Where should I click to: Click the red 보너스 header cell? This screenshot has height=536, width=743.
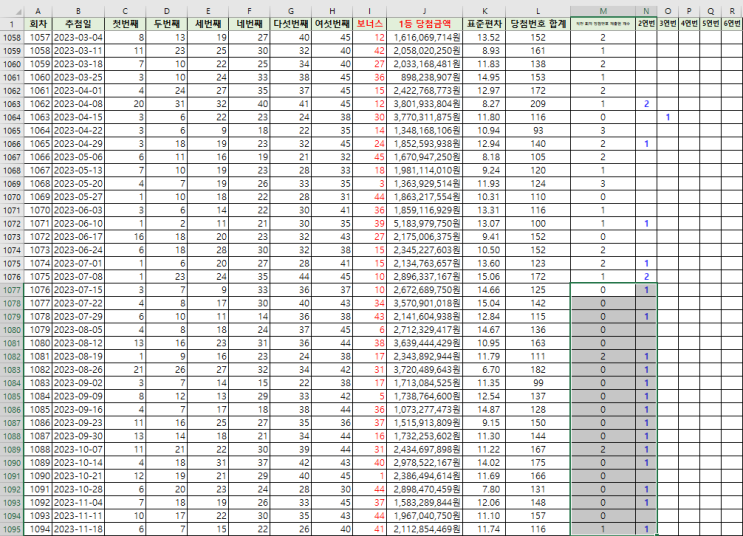click(x=370, y=24)
